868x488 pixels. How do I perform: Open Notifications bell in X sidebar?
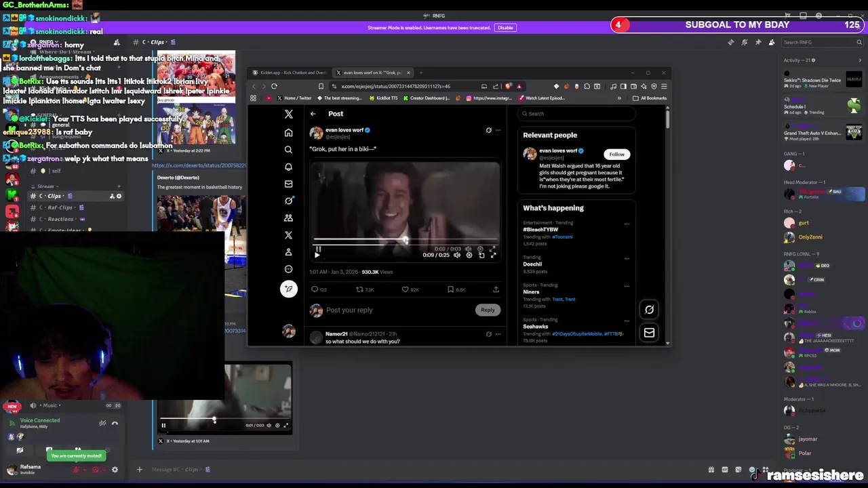[x=288, y=167]
